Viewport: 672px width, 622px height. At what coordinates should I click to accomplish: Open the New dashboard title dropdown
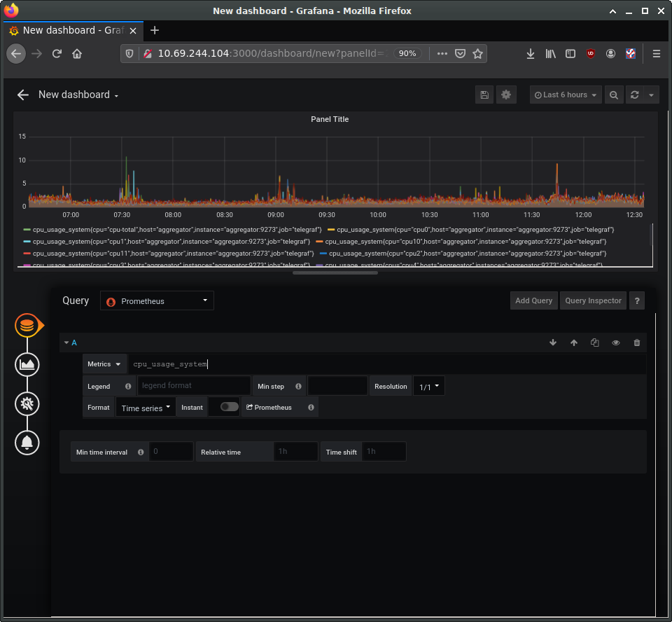(78, 95)
